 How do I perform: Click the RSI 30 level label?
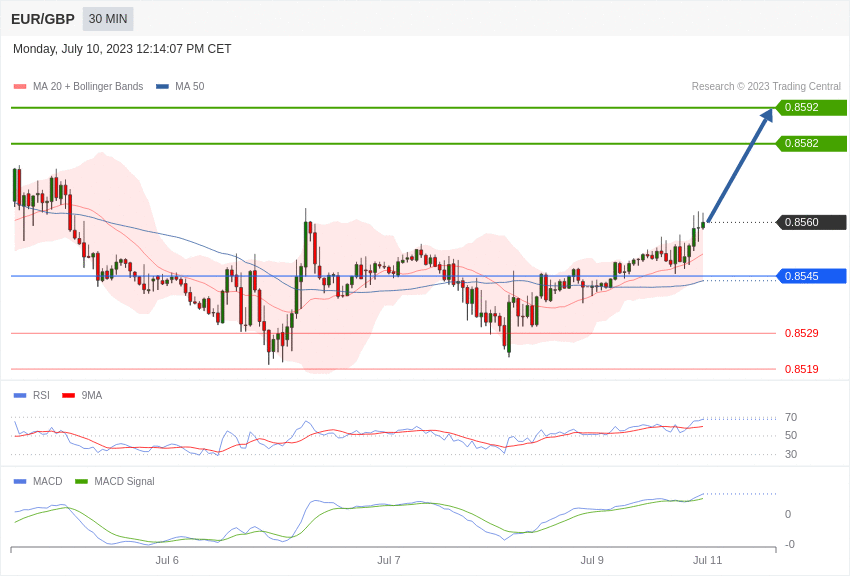tap(791, 455)
